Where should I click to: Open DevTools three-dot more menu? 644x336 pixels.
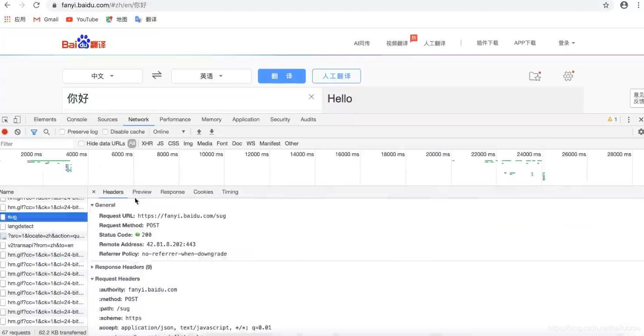[x=628, y=119]
